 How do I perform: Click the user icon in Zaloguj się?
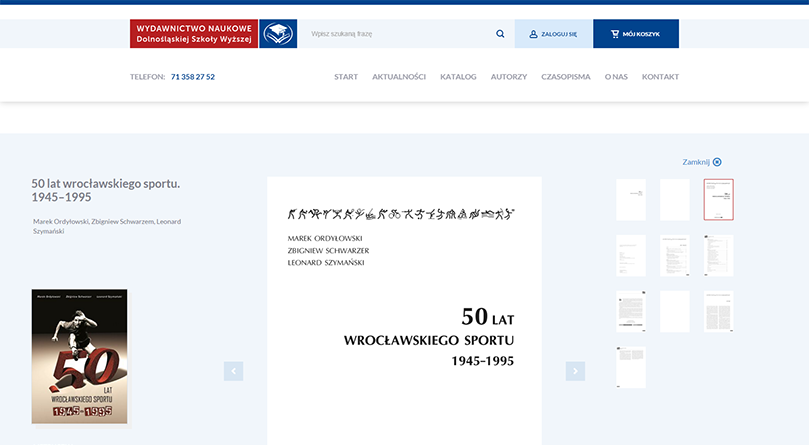point(533,34)
